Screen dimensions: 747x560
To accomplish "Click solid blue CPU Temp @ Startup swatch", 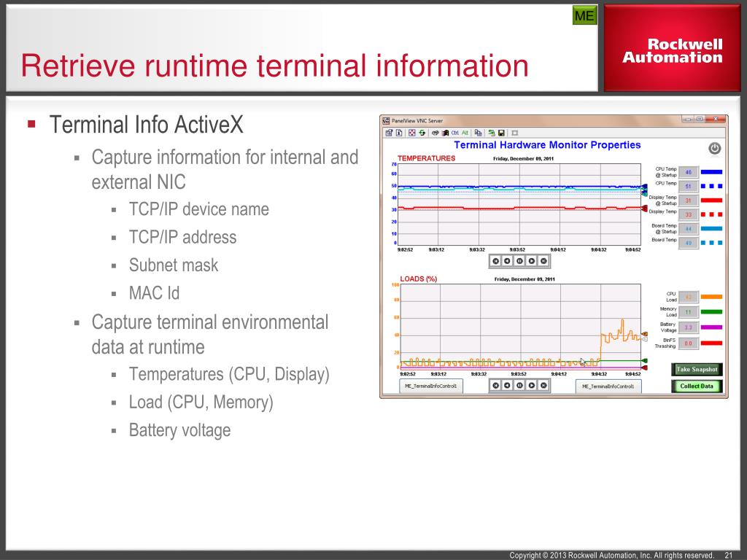I will 712,172.
